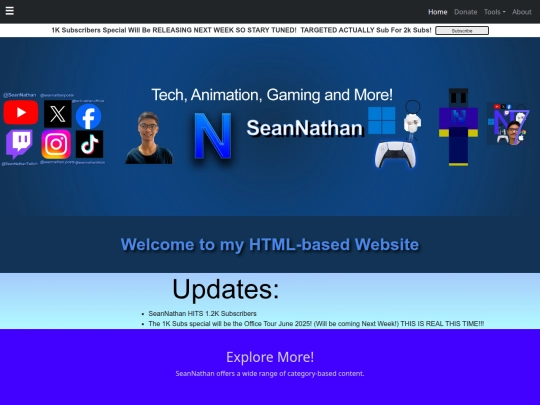This screenshot has width=540, height=405.
Task: Click the blue N logo
Action: coord(212,136)
